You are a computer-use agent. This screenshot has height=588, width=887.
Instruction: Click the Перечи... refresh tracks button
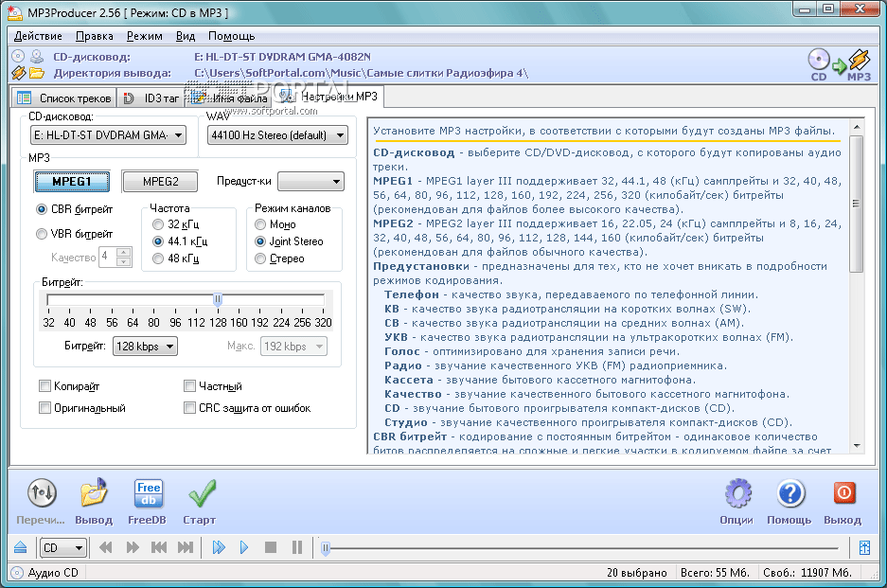pos(41,501)
